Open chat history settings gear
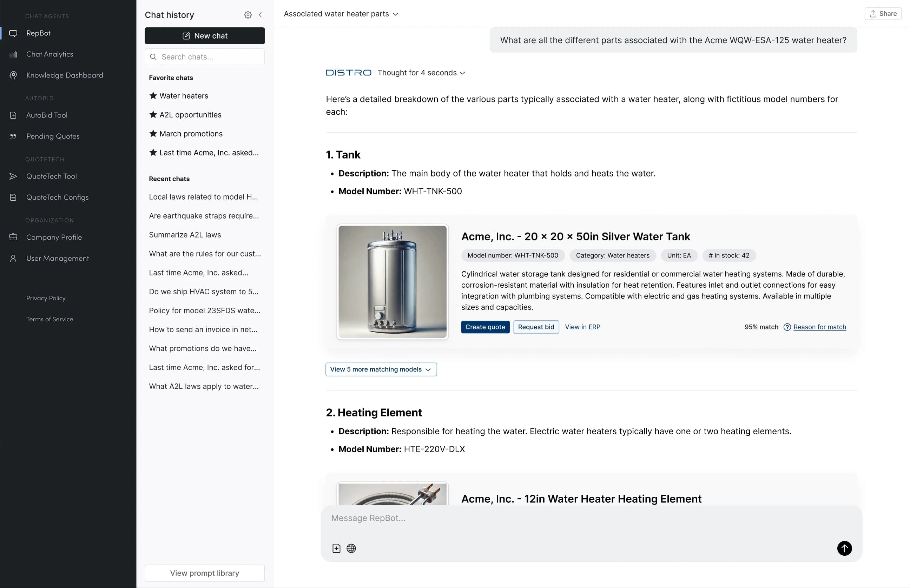The width and height of the screenshot is (910, 588). coord(248,14)
